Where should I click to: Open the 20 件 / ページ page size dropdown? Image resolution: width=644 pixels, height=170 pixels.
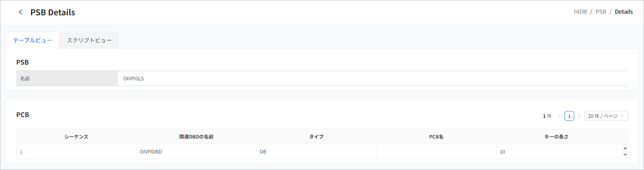click(606, 116)
